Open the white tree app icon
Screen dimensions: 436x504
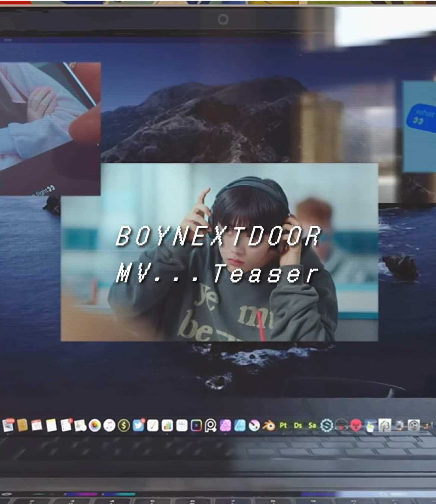(x=384, y=425)
